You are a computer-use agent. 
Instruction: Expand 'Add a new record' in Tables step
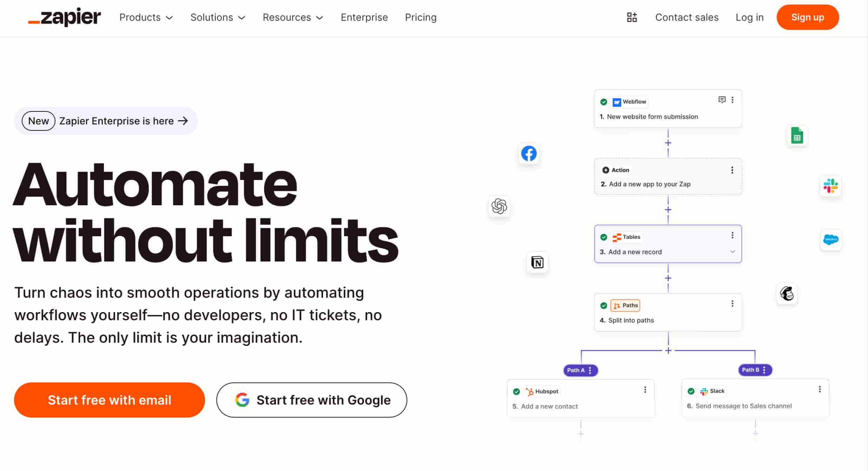732,252
